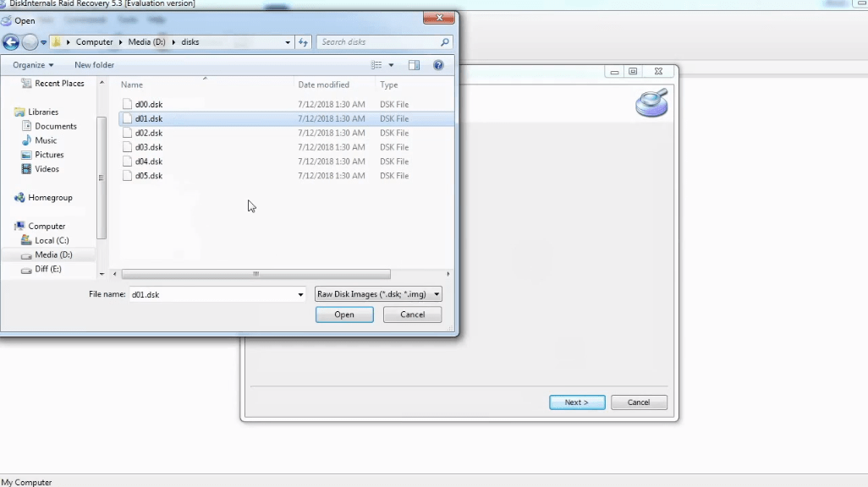Select the d00.dsk file icon

(128, 105)
